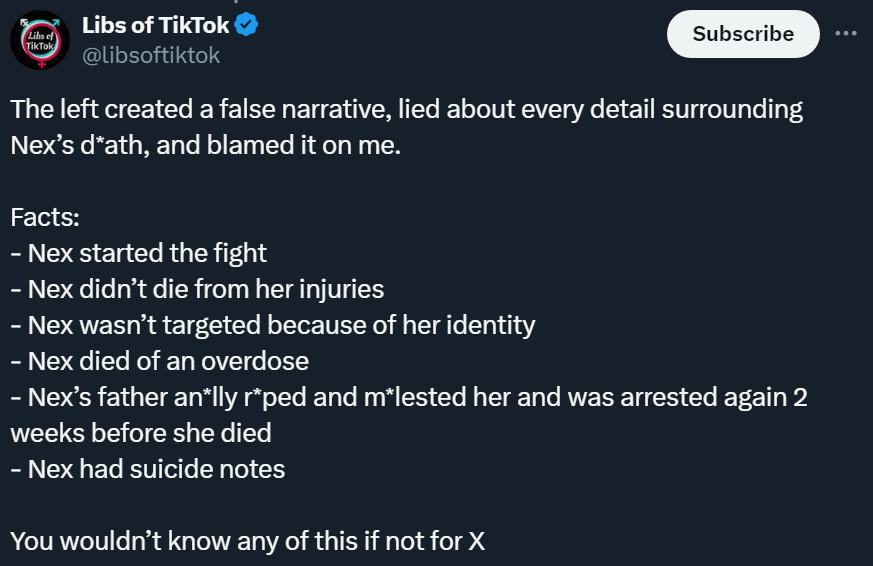Open the Libs of TikTok display name
Screen dimensions: 873x566
point(155,25)
